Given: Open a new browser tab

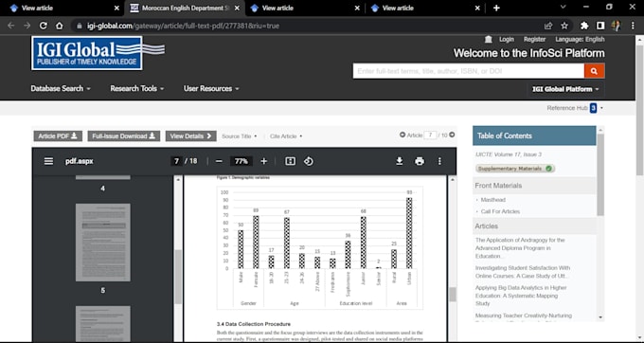Looking at the screenshot, I should click(x=496, y=8).
